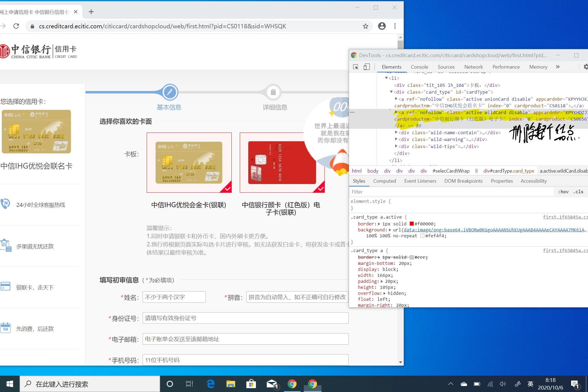Click the 24小时全球客服热线 phone icon
Image resolution: width=588 pixels, height=392 pixels.
5,204
